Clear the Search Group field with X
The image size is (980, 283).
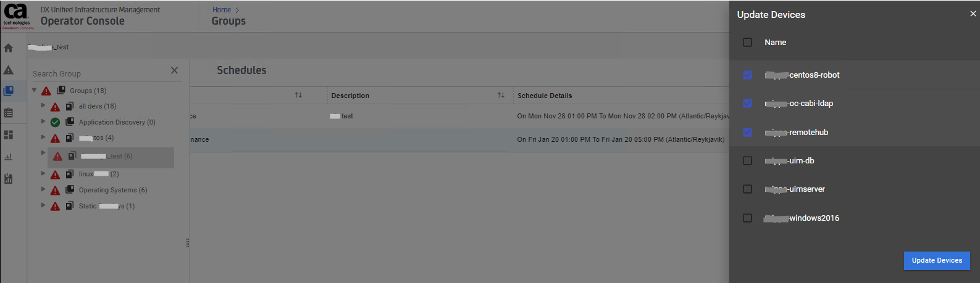coord(174,70)
